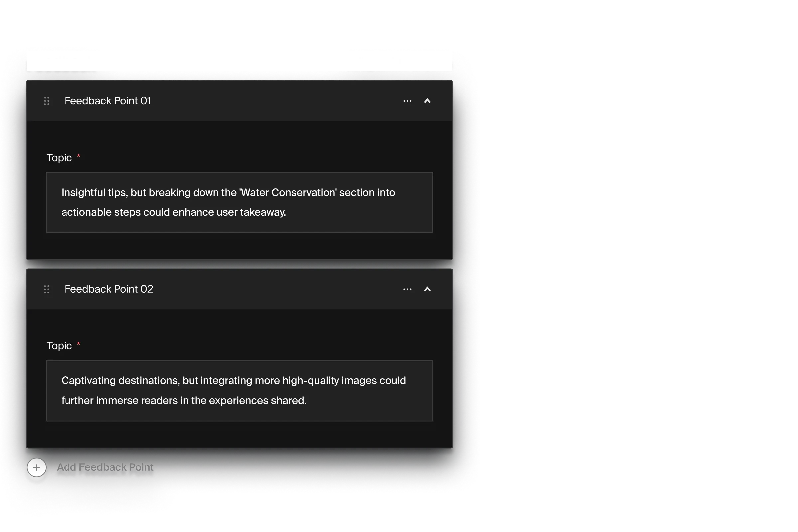798x532 pixels.
Task: Click the Feedback Point 02 header label
Action: [x=109, y=289]
